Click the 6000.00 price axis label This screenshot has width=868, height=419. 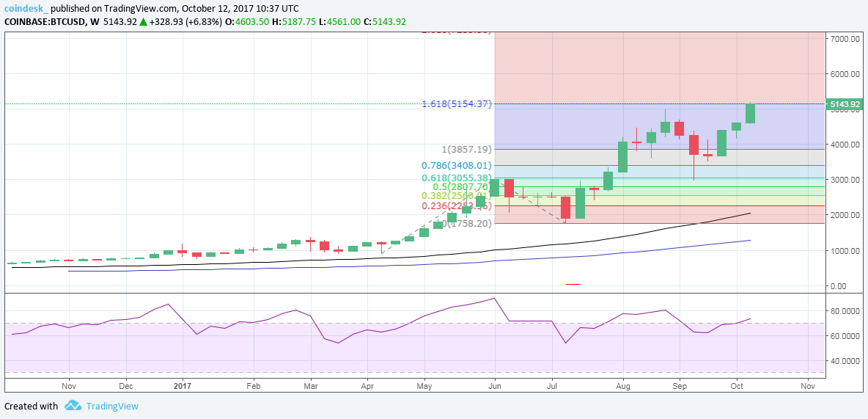(x=846, y=74)
